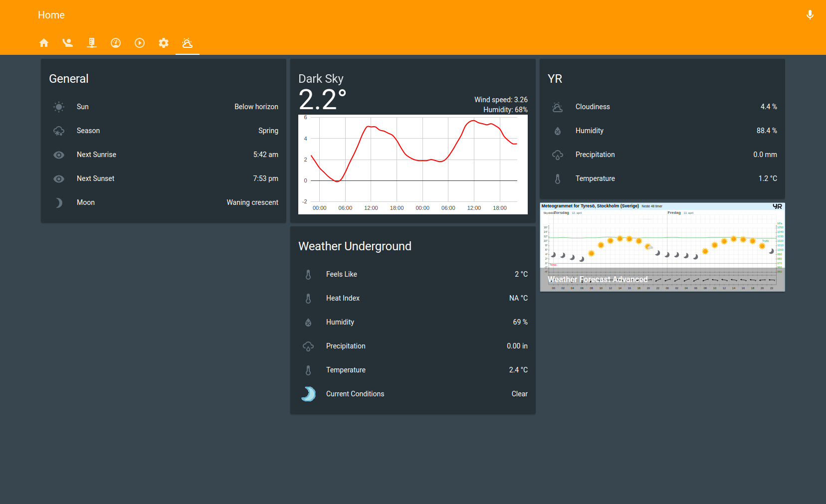826x504 pixels.
Task: Select the weather partly-cloudy tab
Action: 188,43
